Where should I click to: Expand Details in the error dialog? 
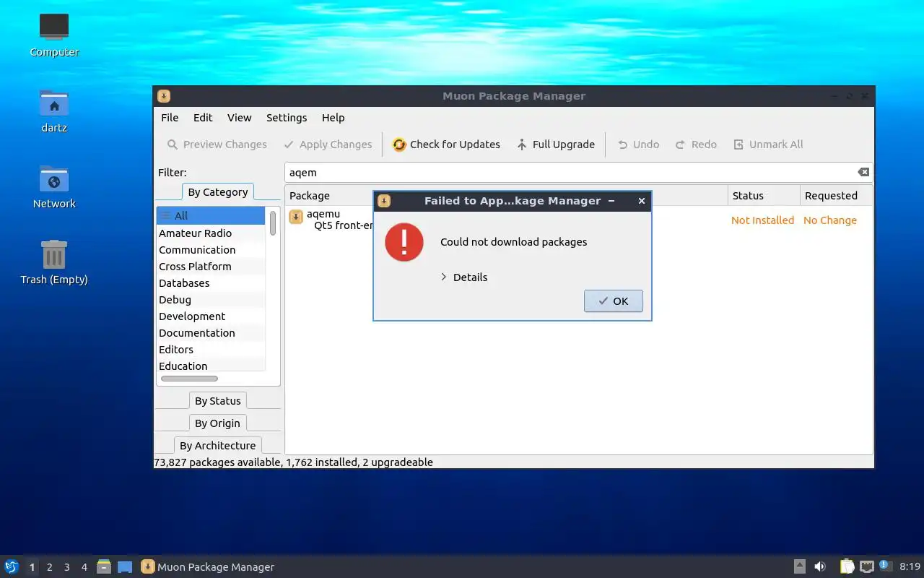click(464, 277)
